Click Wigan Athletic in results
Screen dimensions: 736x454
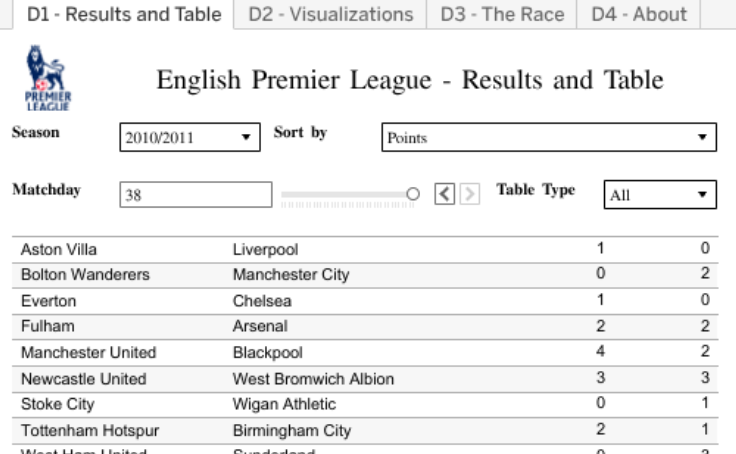coord(284,405)
